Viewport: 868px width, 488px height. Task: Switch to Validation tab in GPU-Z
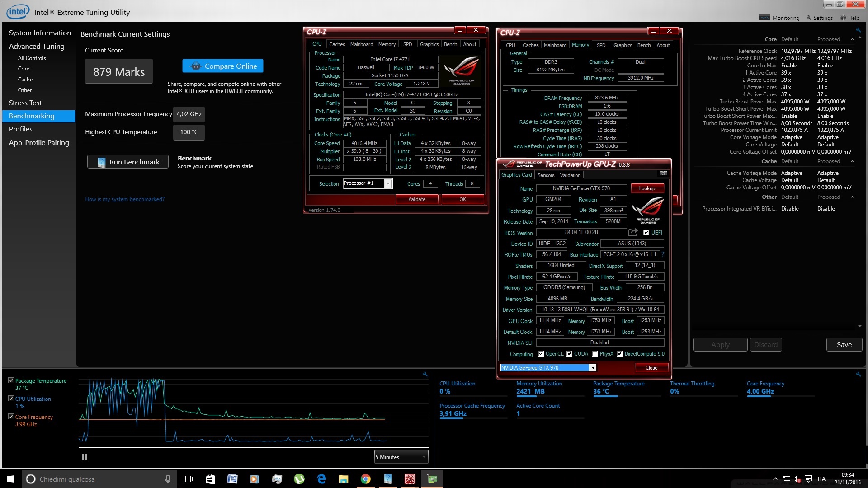(570, 175)
